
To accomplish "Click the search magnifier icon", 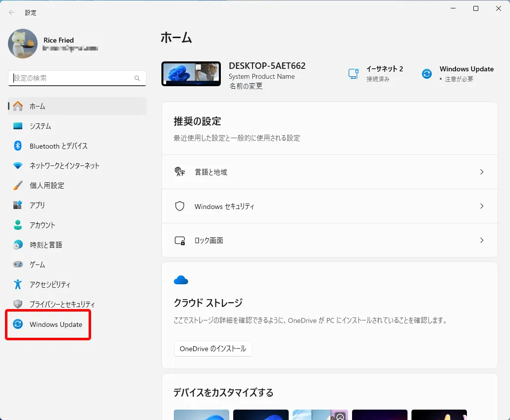I will [137, 78].
